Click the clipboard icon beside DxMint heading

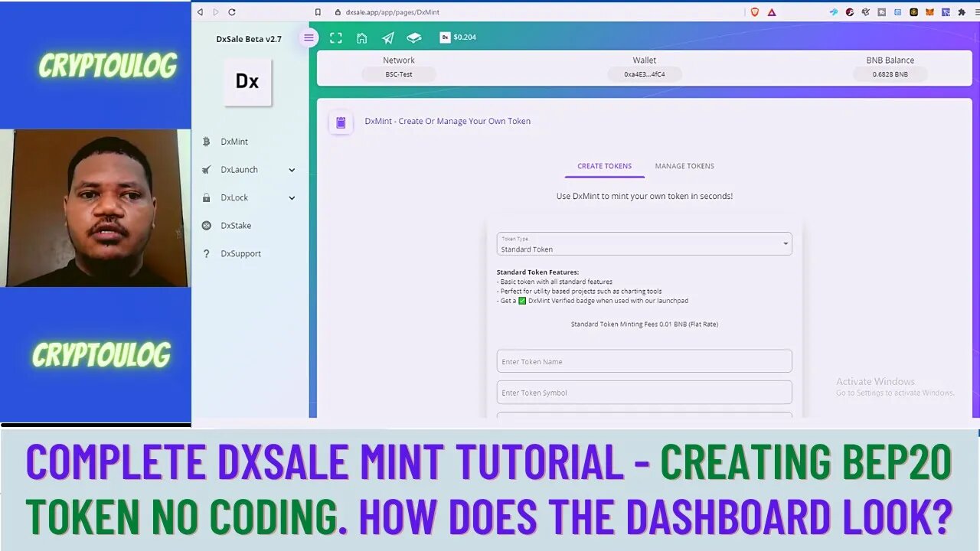341,122
